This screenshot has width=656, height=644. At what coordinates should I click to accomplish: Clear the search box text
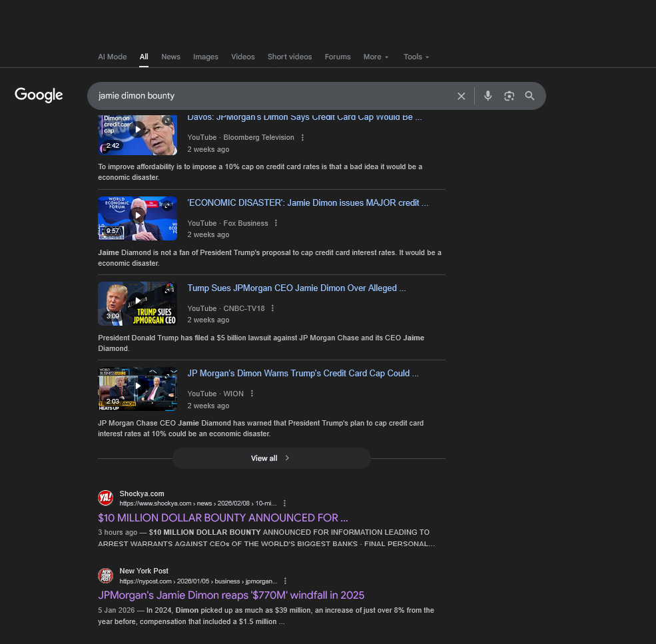click(461, 96)
